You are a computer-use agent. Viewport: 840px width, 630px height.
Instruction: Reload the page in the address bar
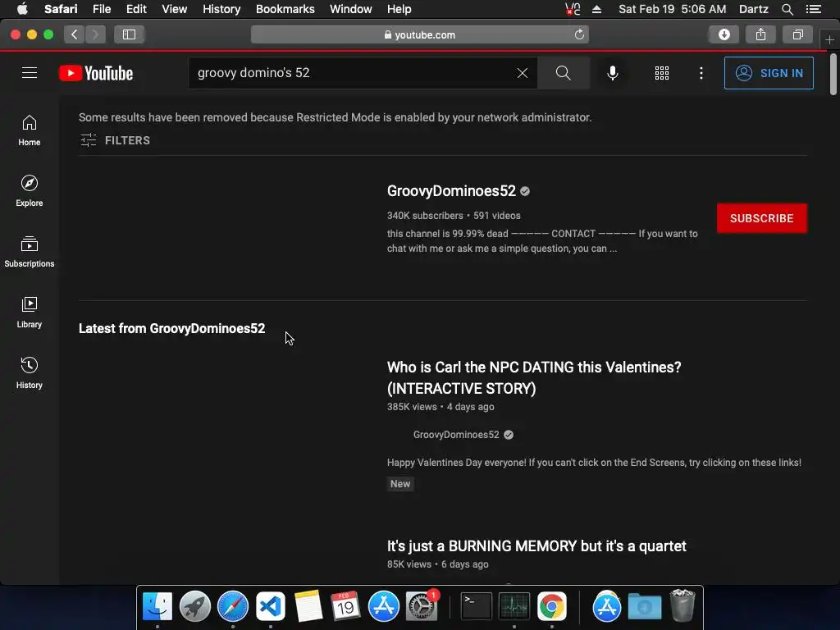pos(579,34)
